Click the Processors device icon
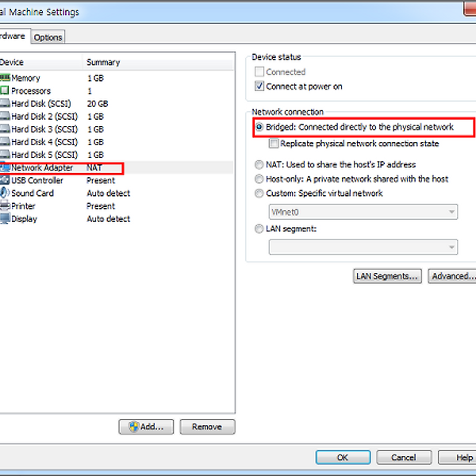Image resolution: width=476 pixels, height=476 pixels. pos(4,90)
